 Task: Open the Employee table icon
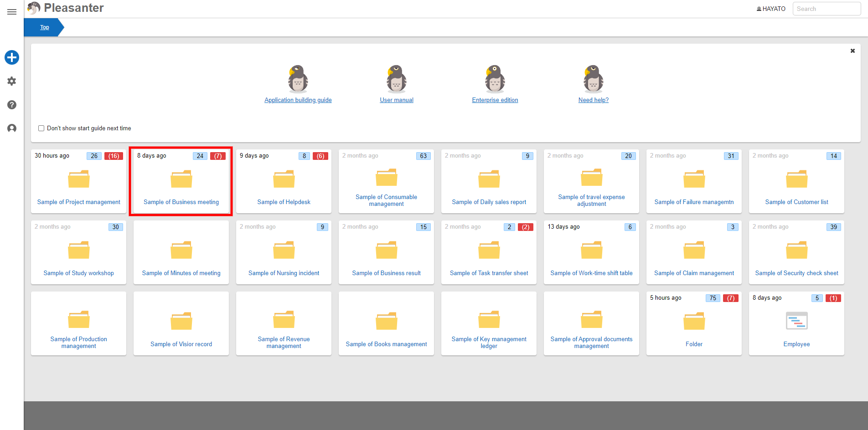pos(796,321)
